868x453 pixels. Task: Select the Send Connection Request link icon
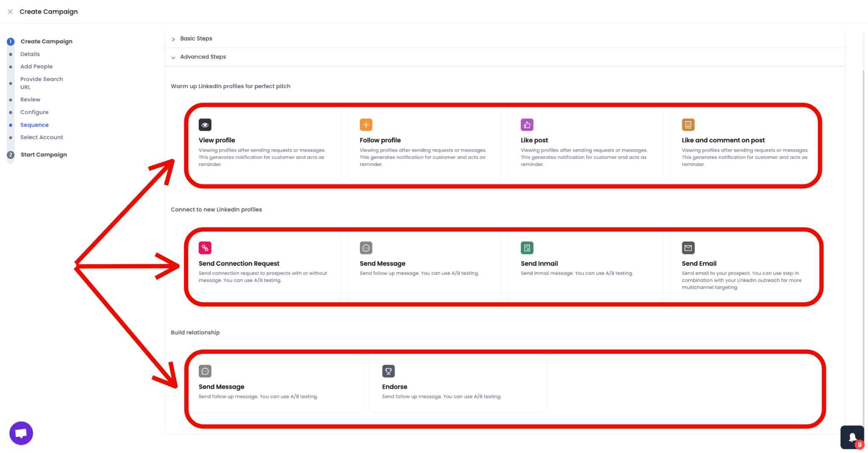[x=205, y=248]
